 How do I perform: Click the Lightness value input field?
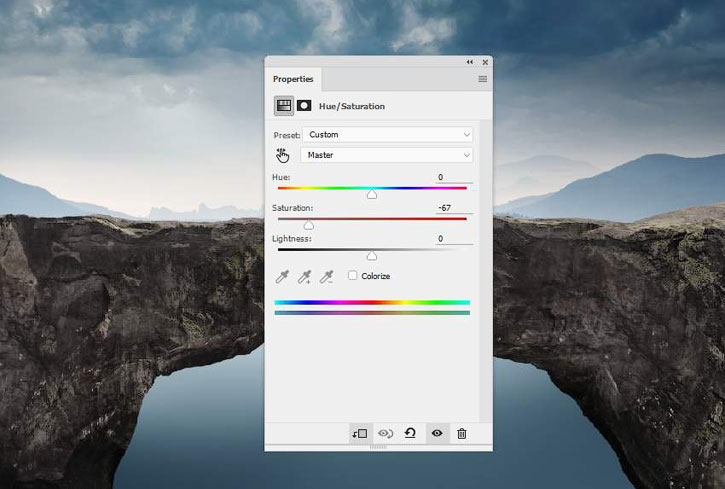coord(454,239)
